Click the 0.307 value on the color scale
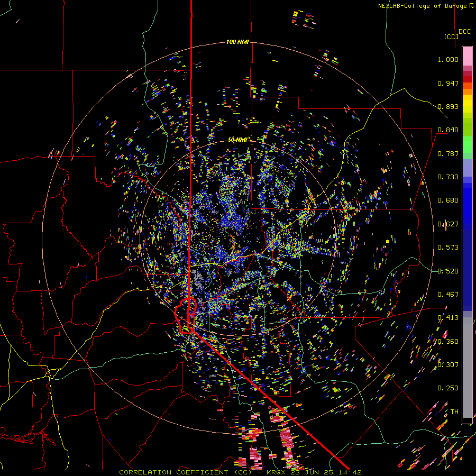 [x=448, y=364]
